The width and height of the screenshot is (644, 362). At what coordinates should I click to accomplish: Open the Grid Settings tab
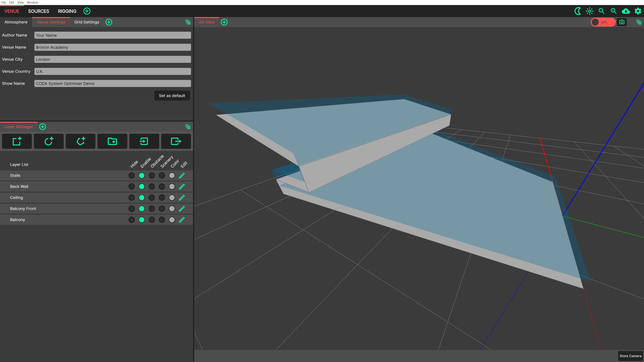tap(87, 22)
